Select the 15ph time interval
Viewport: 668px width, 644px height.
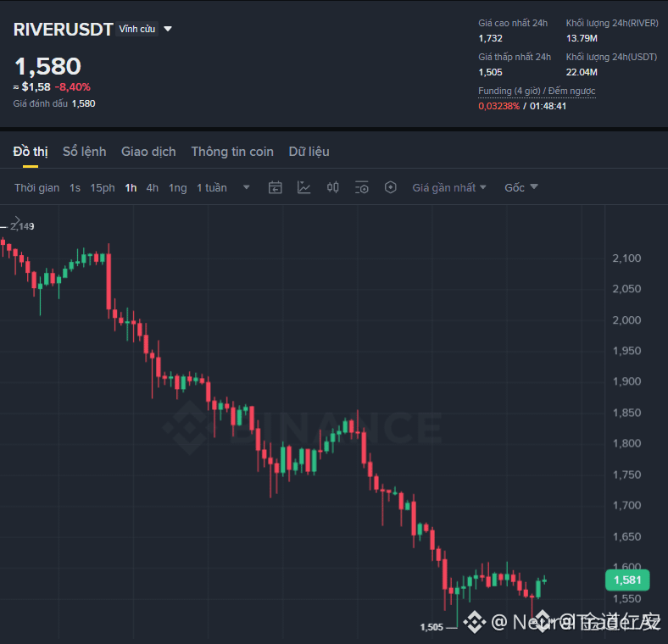(x=103, y=188)
